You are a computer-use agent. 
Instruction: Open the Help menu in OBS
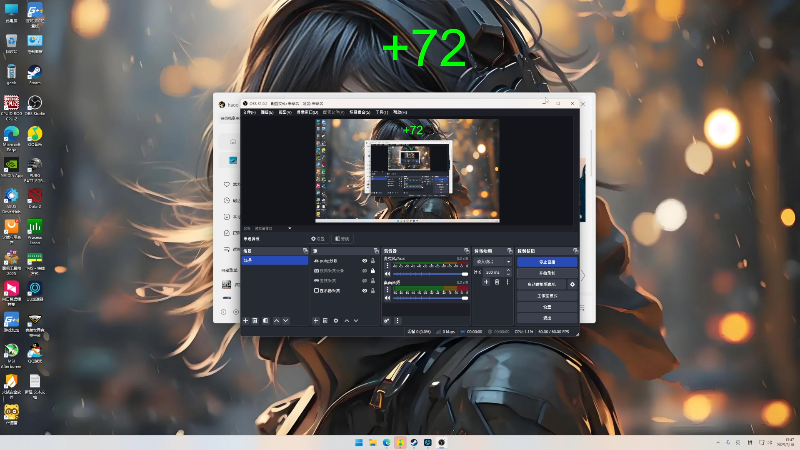click(400, 112)
